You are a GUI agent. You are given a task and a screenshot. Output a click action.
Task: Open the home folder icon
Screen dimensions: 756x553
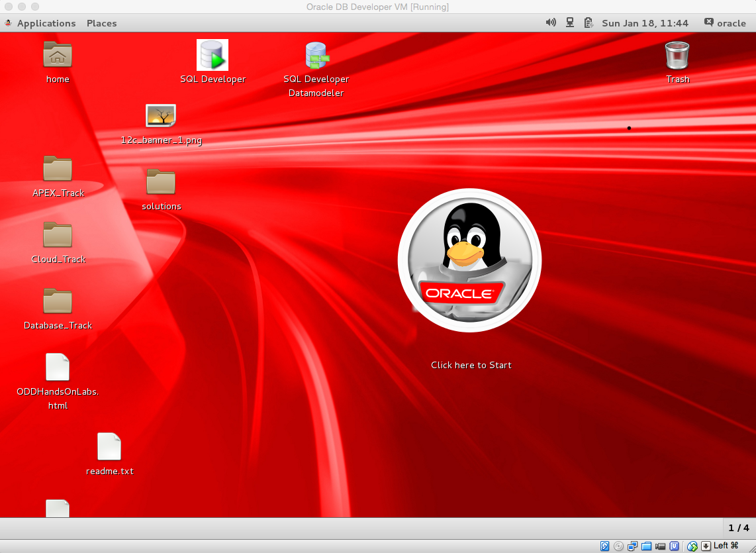click(x=58, y=54)
